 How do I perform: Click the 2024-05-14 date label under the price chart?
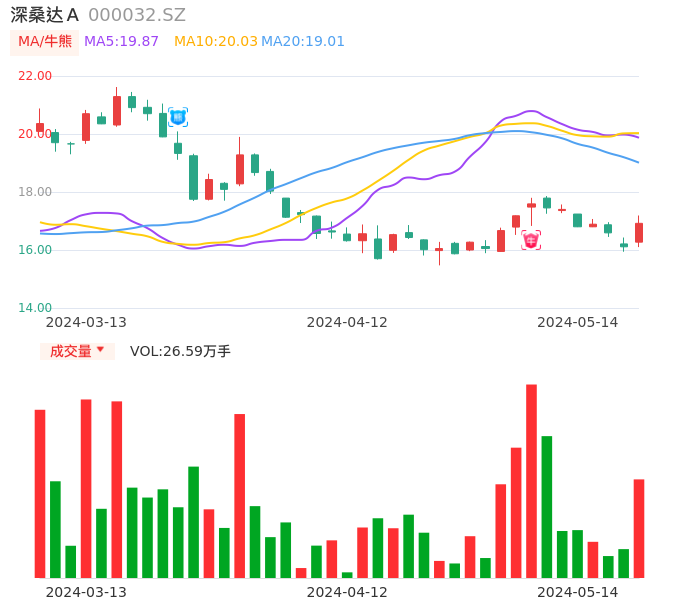click(x=578, y=322)
